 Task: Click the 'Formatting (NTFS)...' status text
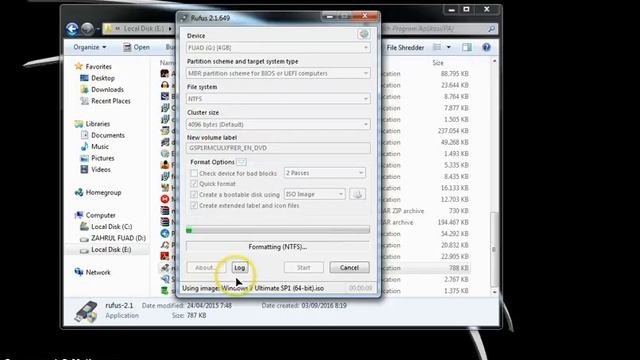(278, 247)
